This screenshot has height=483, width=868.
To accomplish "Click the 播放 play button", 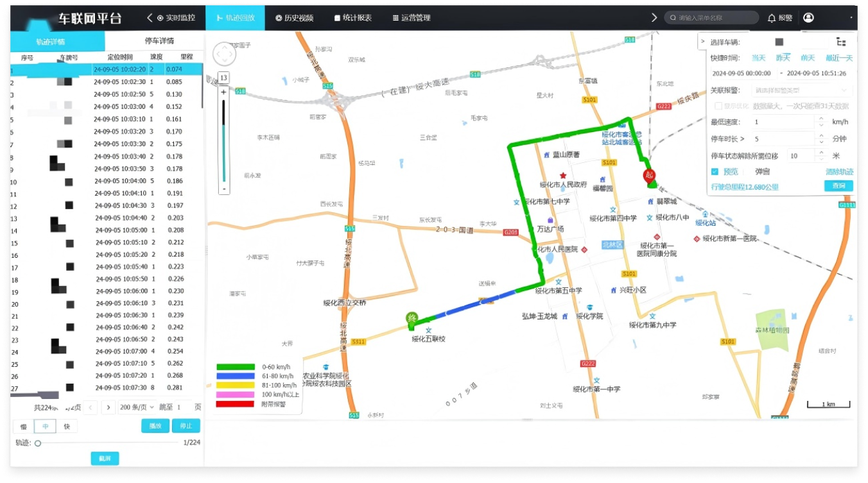I will coord(155,426).
